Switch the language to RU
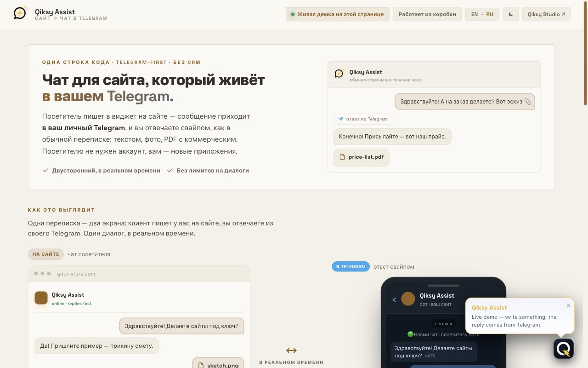The image size is (588, 368). click(x=490, y=14)
